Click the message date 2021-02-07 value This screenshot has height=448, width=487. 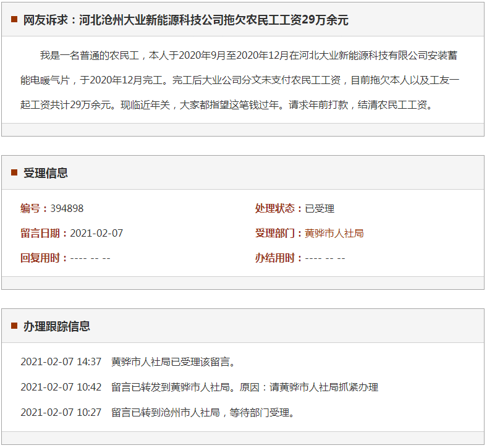96,234
